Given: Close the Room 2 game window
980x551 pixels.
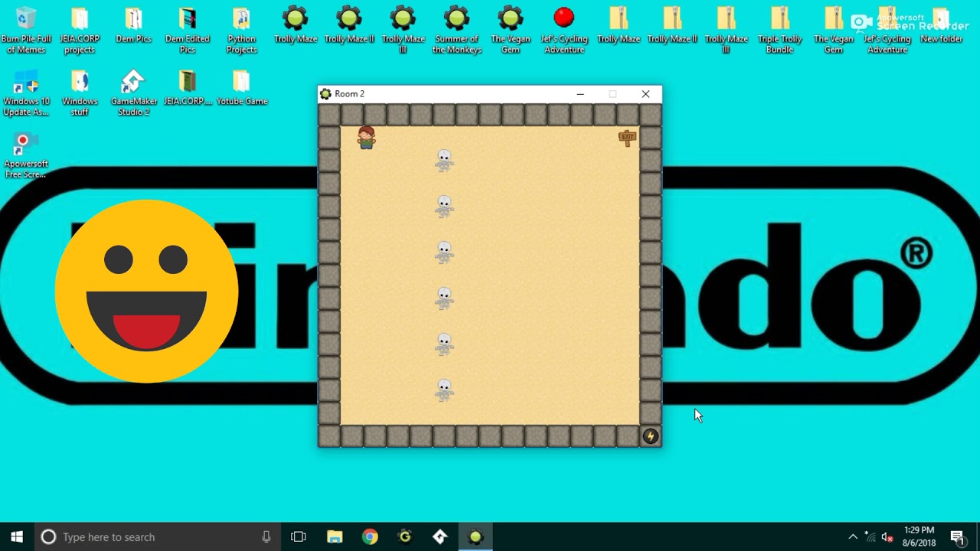Looking at the screenshot, I should (x=645, y=94).
